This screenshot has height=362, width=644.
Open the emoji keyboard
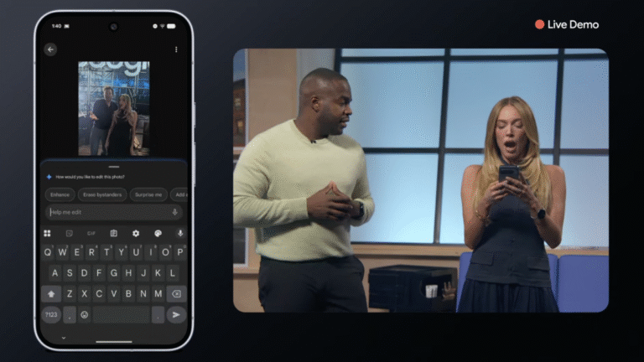click(85, 315)
